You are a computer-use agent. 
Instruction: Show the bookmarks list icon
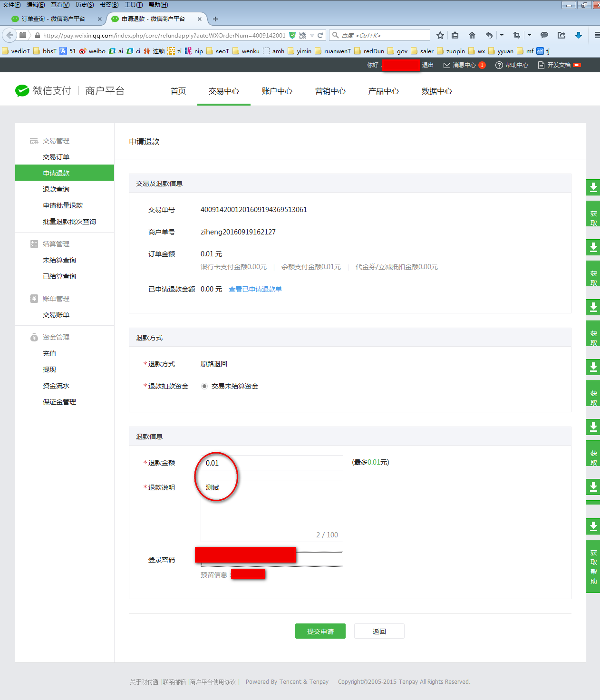point(455,35)
